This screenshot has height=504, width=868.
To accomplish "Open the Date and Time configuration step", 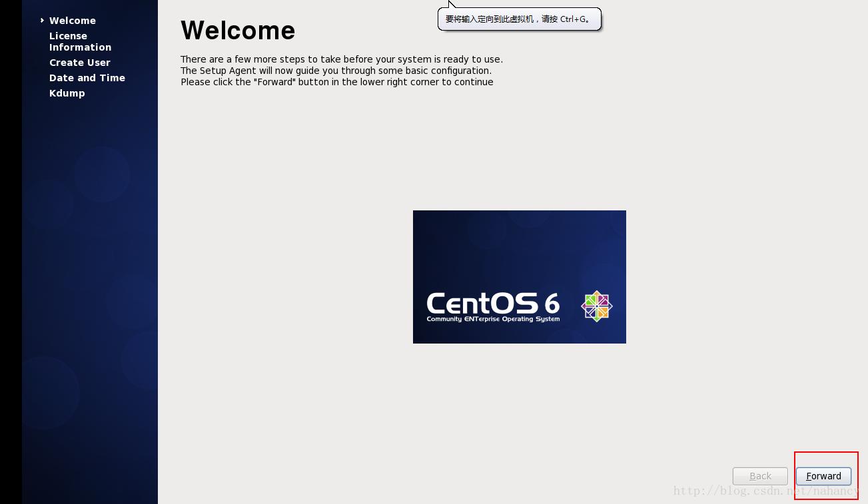I will pos(87,78).
